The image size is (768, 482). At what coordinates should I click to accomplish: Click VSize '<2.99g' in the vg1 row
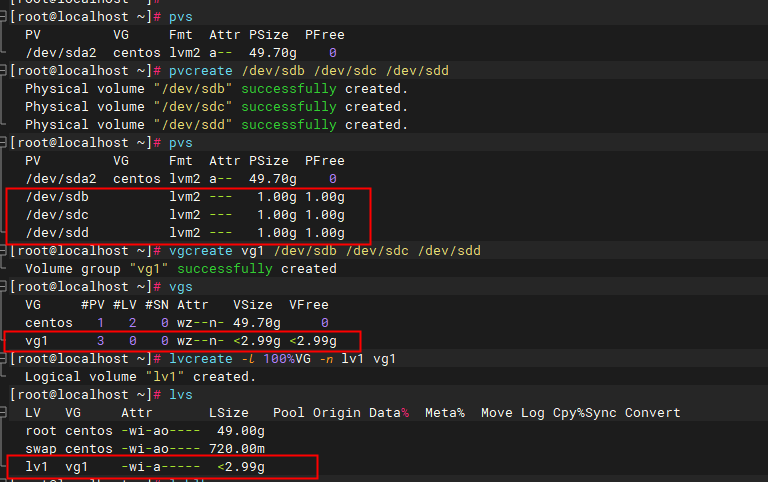[257, 341]
